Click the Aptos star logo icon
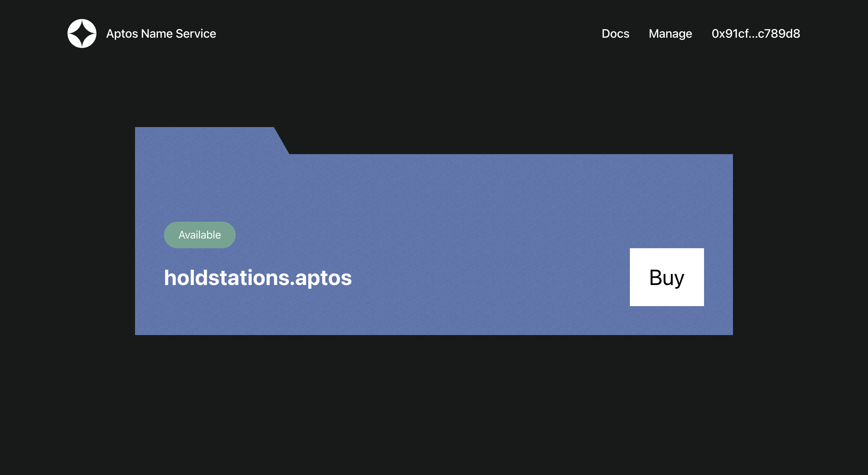Screen dimensions: 868x475 point(82,33)
